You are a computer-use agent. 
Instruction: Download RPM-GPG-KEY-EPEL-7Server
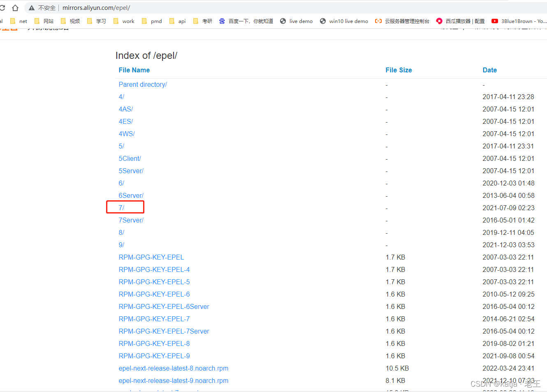point(164,331)
